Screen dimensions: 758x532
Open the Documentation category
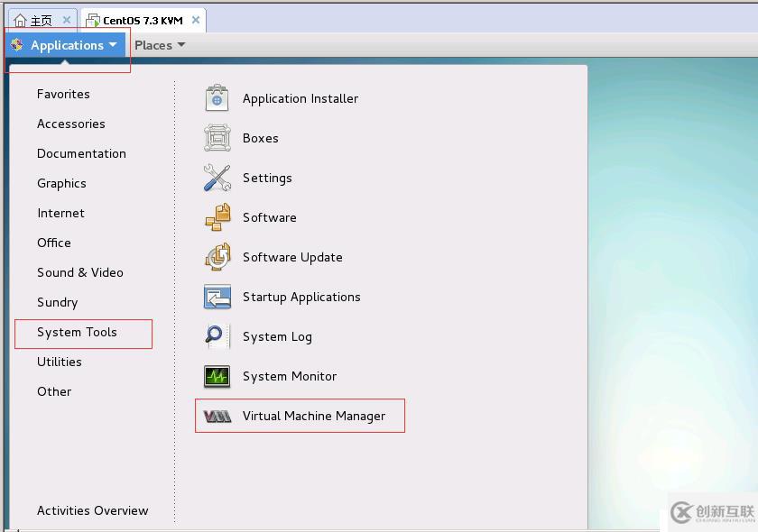point(81,153)
